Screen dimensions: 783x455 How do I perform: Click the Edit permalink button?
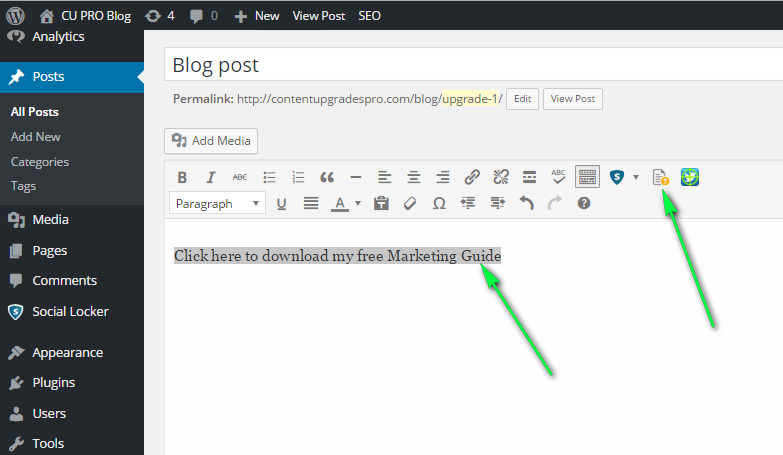(x=522, y=99)
